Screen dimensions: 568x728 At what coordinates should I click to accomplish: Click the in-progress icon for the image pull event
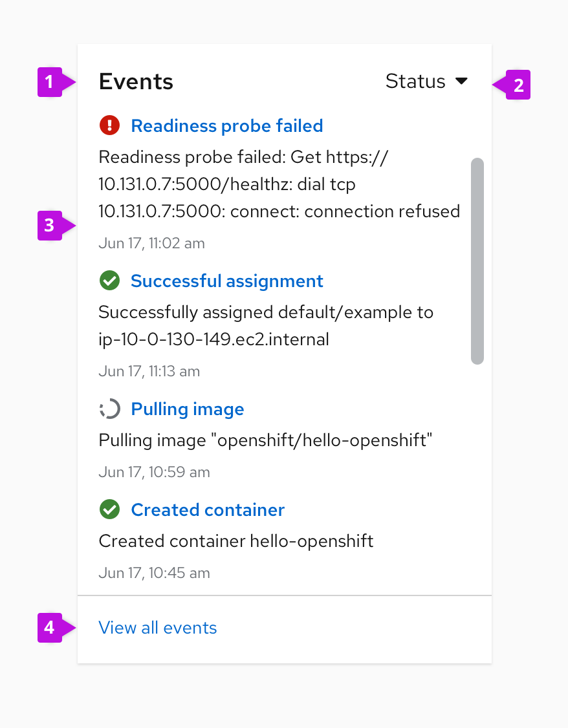pyautogui.click(x=109, y=409)
